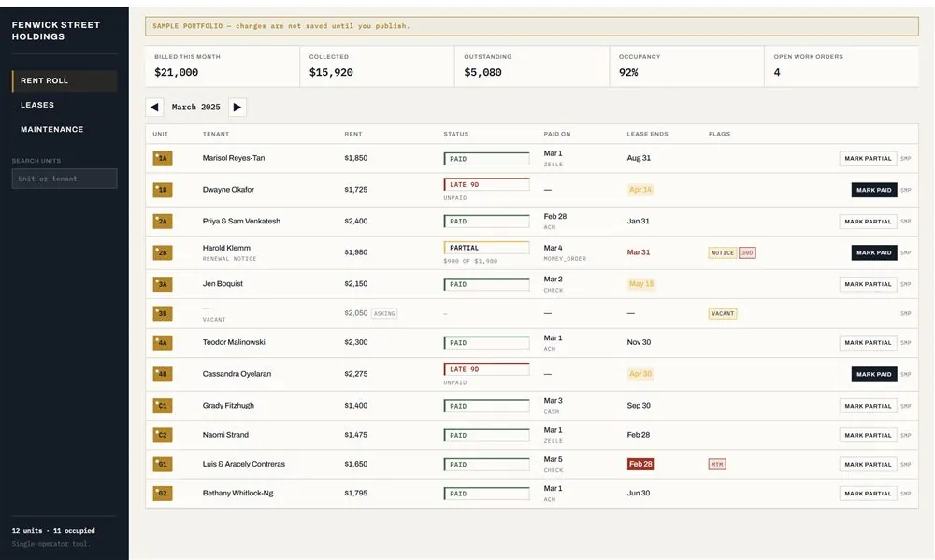Open unit G1 badge

click(x=162, y=464)
